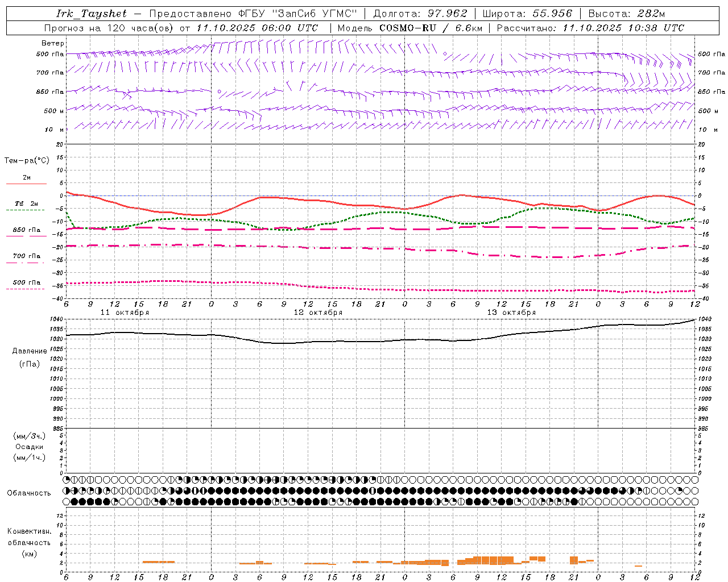This screenshot has width=728, height=582.
Task: Click the 'Давление' panel label
Action: point(30,351)
